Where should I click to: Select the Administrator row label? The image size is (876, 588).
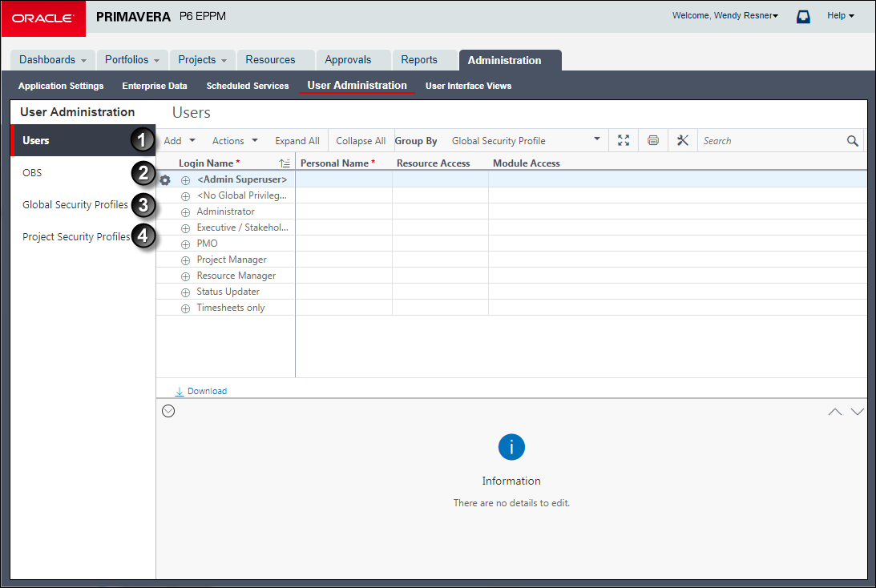(226, 211)
